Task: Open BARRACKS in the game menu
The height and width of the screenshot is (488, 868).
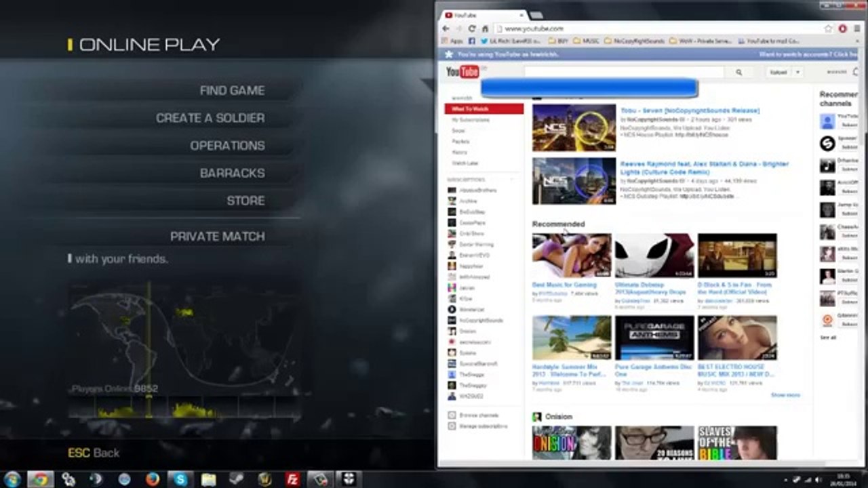Action: point(232,173)
